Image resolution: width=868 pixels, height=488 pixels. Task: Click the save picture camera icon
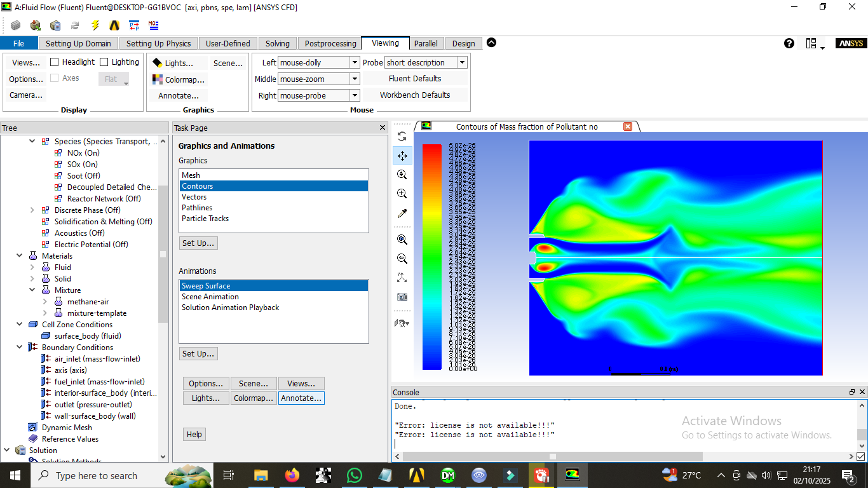(x=402, y=297)
